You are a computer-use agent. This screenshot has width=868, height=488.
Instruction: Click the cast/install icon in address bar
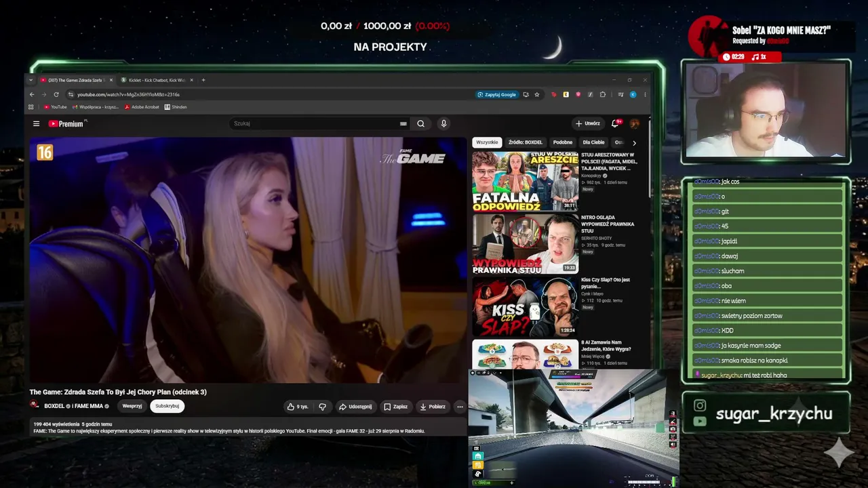(526, 94)
